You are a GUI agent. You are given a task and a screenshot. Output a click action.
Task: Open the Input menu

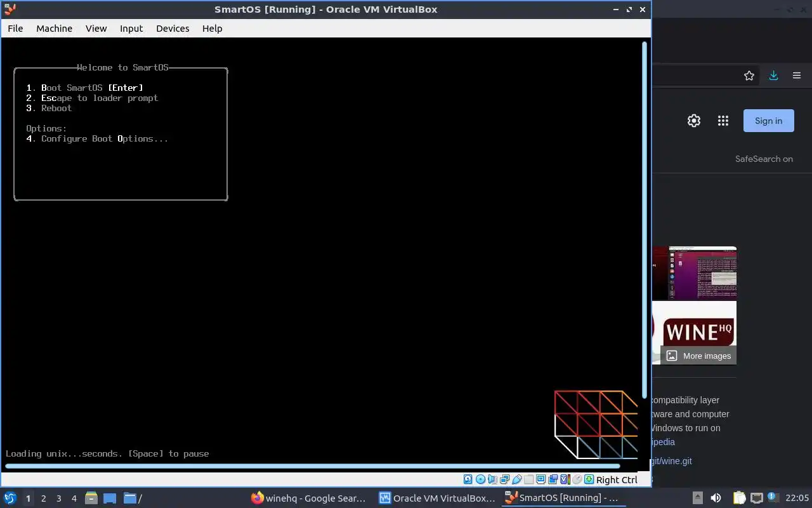[x=131, y=29]
